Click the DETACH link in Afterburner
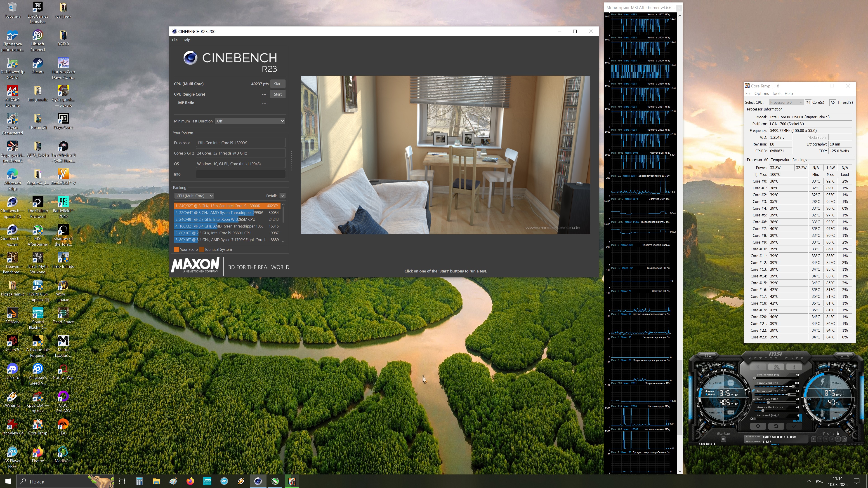 pos(775,445)
